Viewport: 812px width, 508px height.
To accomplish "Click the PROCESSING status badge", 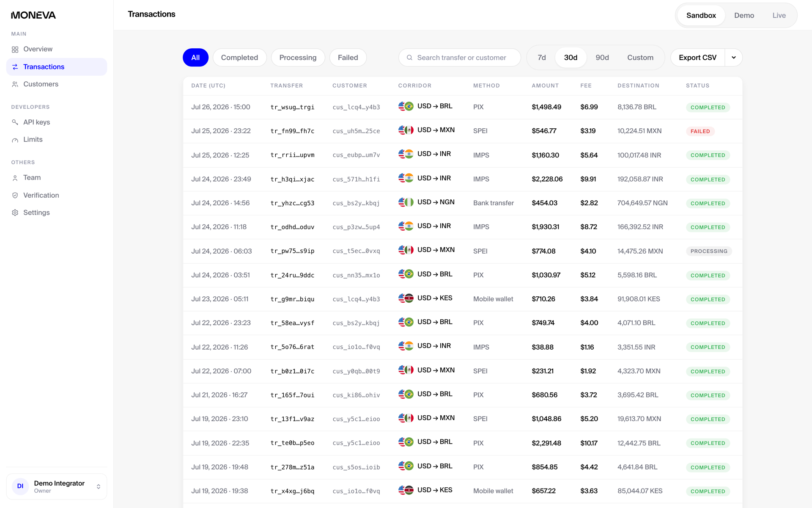I will [x=709, y=251].
